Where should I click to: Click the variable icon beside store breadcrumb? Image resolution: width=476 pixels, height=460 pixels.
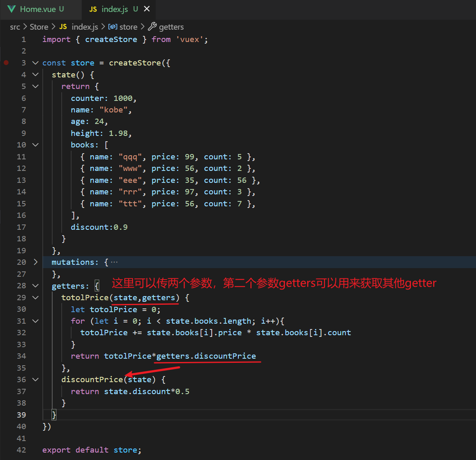click(113, 27)
